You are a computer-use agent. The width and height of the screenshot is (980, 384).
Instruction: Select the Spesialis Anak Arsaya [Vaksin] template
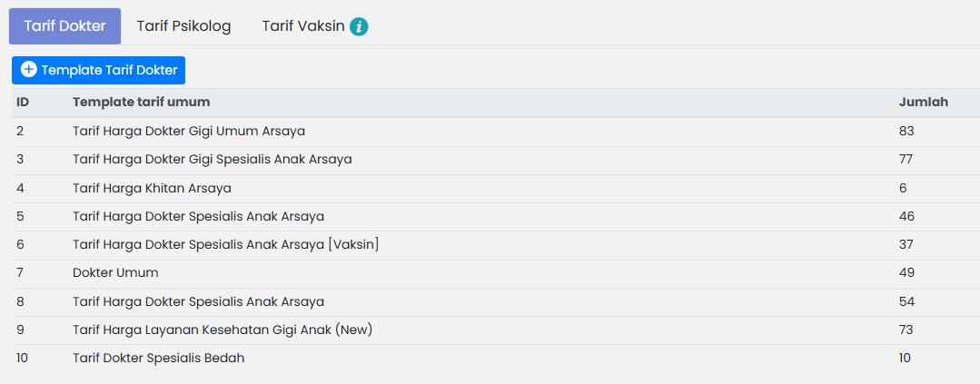(225, 244)
